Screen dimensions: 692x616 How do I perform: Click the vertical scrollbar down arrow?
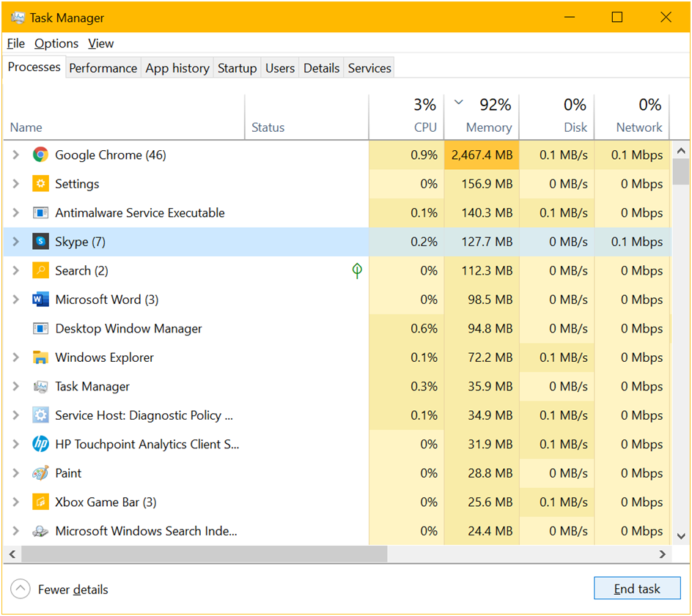681,536
